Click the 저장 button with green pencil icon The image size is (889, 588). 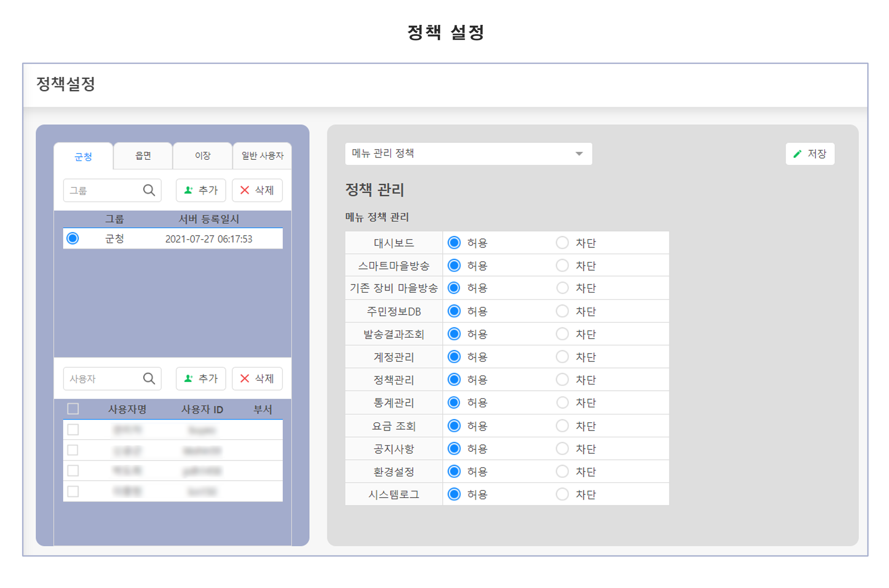pos(810,154)
